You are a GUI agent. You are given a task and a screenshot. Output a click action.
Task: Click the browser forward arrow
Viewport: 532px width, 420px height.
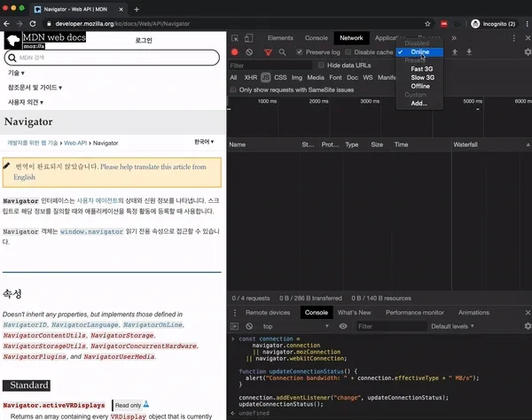[20, 24]
